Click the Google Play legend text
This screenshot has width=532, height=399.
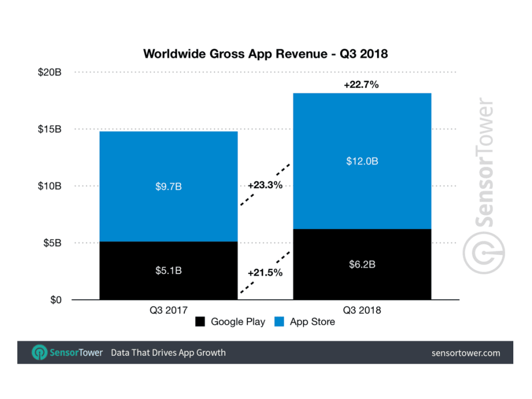click(x=238, y=322)
